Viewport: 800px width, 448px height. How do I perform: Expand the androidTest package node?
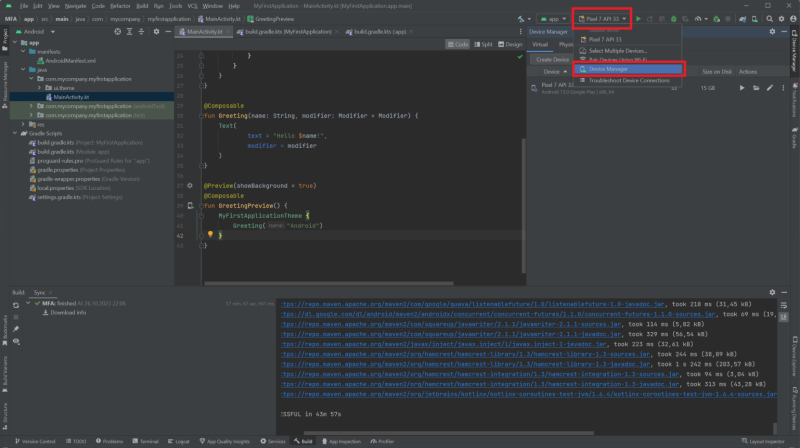pyautogui.click(x=32, y=106)
